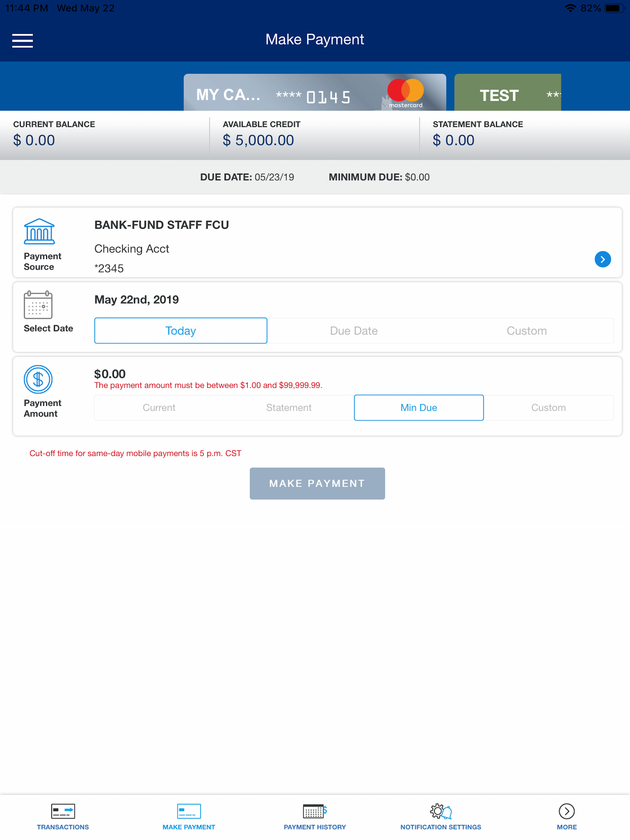Switch to the green TEST card

point(507,93)
